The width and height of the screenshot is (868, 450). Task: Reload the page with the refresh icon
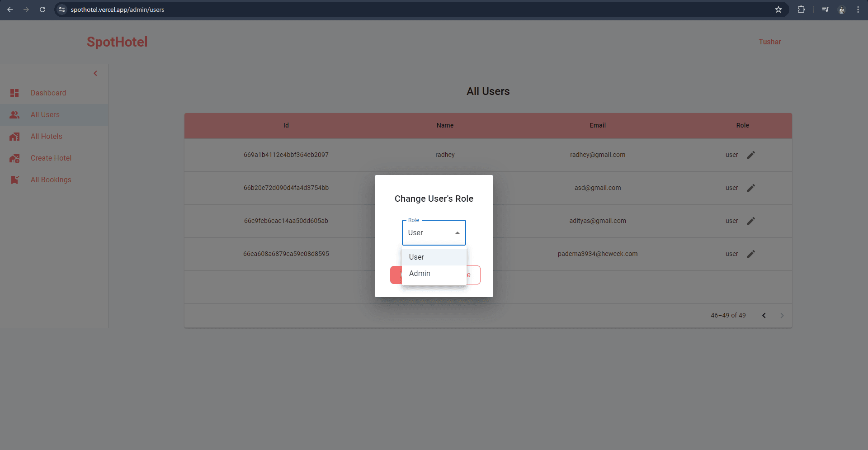pos(42,9)
